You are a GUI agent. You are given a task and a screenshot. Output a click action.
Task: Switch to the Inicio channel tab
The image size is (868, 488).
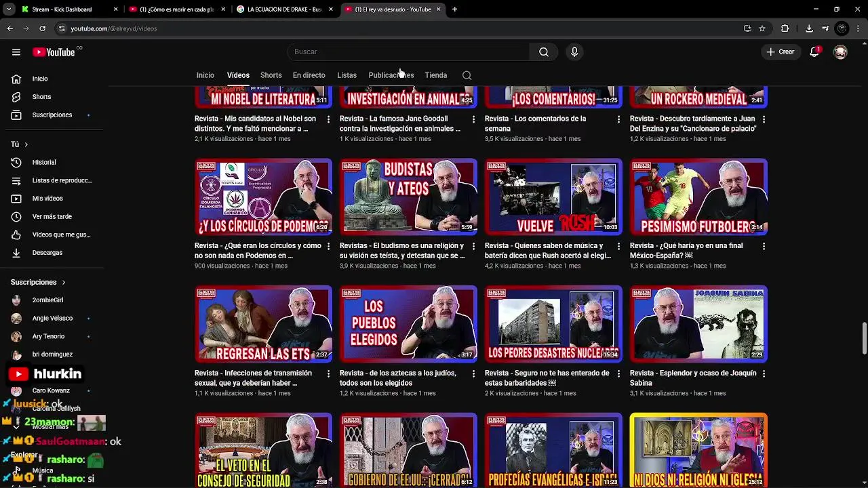coord(205,75)
